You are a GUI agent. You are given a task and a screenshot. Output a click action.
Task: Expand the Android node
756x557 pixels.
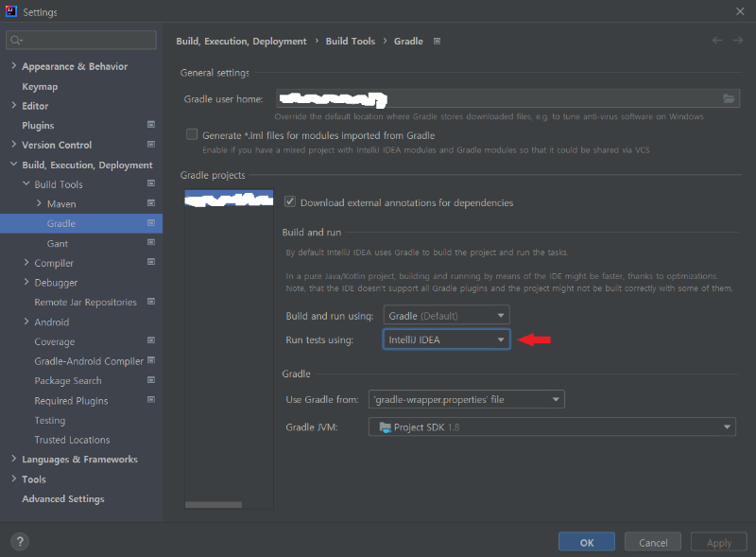coord(26,322)
